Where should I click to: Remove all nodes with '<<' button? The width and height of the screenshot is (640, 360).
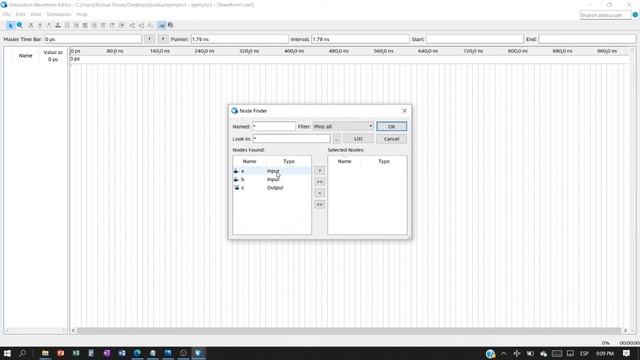click(x=320, y=204)
